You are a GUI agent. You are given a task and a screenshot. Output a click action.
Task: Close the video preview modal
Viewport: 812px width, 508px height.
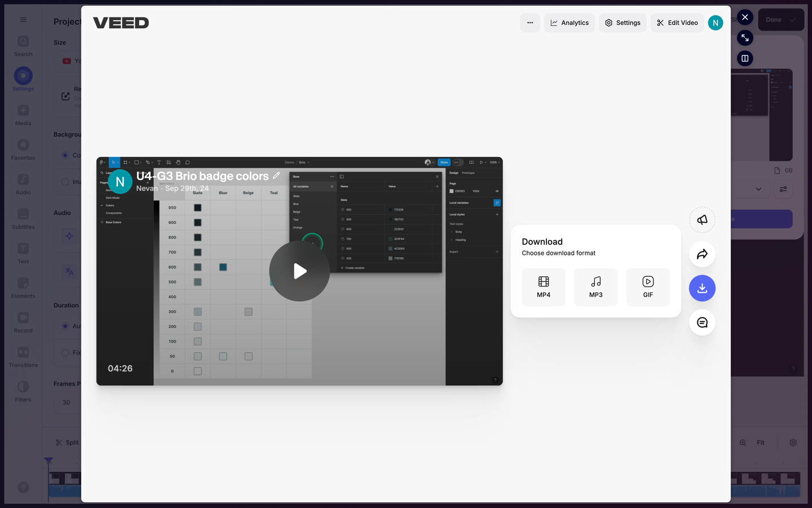coord(745,17)
